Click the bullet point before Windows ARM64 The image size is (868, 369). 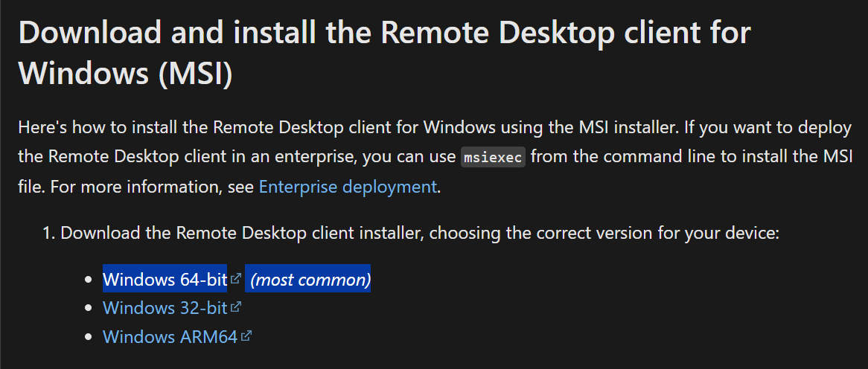point(88,337)
